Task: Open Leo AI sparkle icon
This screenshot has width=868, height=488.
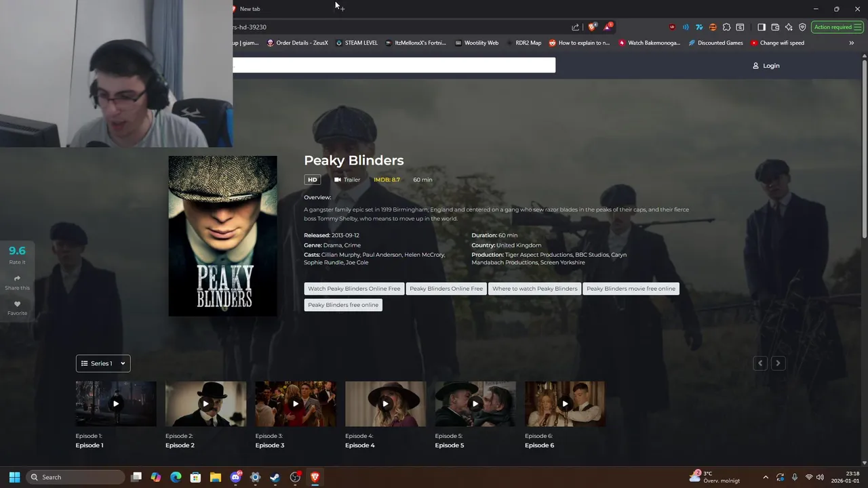Action: click(789, 27)
